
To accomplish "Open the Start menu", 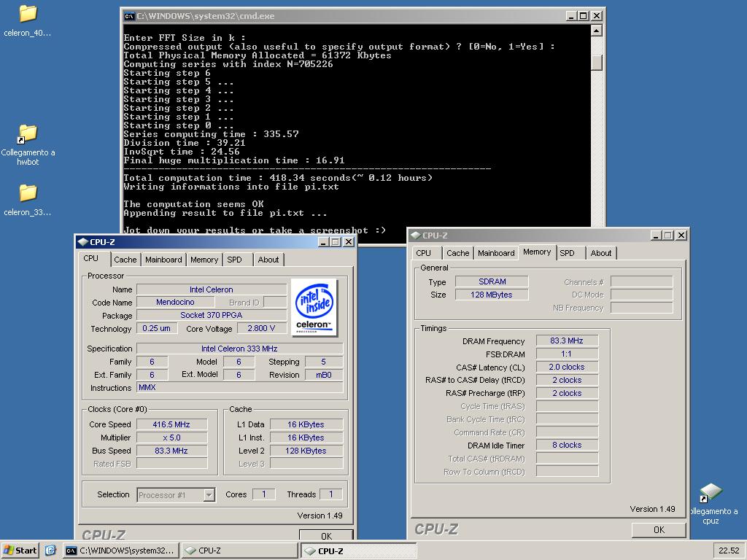I will tap(20, 551).
